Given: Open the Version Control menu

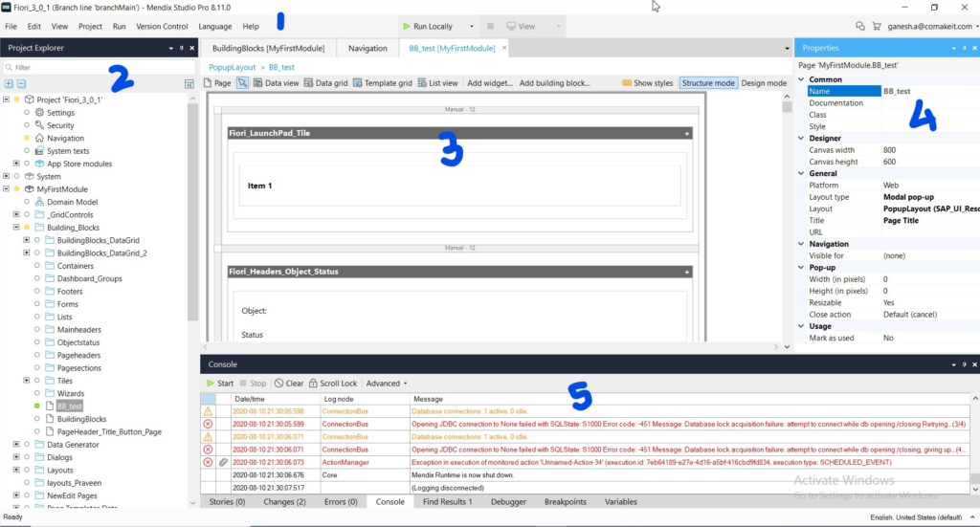Looking at the screenshot, I should [162, 26].
